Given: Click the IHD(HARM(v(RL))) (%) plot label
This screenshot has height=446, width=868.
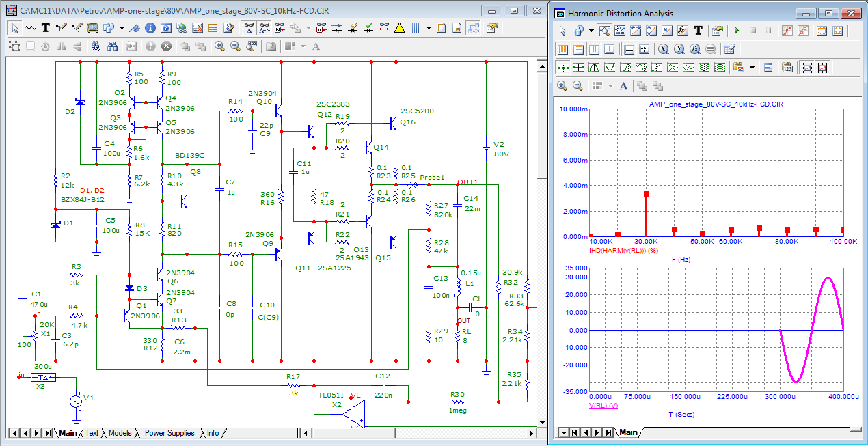Looking at the screenshot, I should click(x=625, y=250).
